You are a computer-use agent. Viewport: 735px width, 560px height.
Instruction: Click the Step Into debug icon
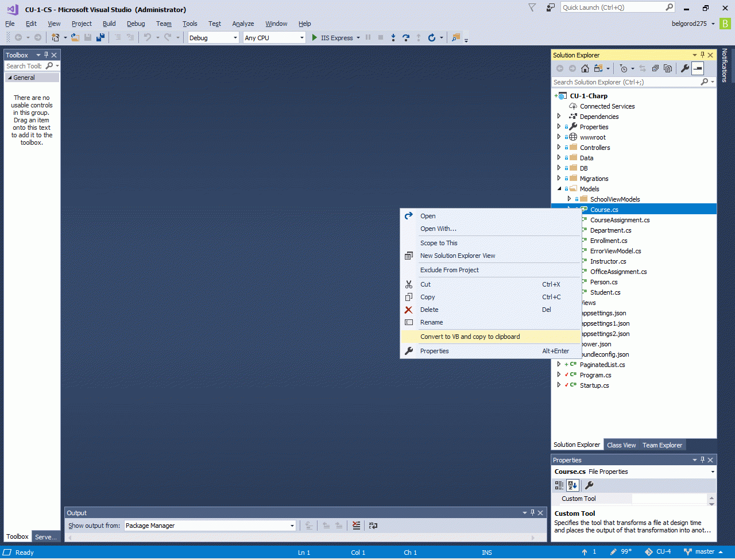[393, 37]
